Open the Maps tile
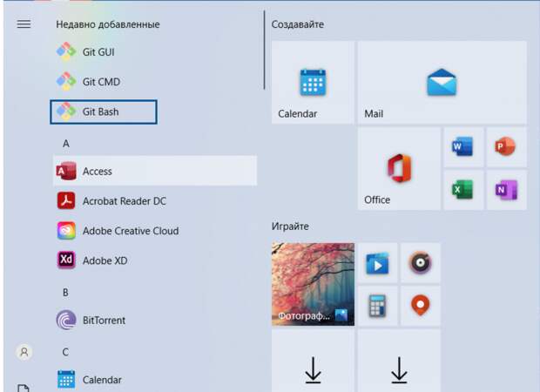Screen dimensions: 540x392 [x=421, y=306]
